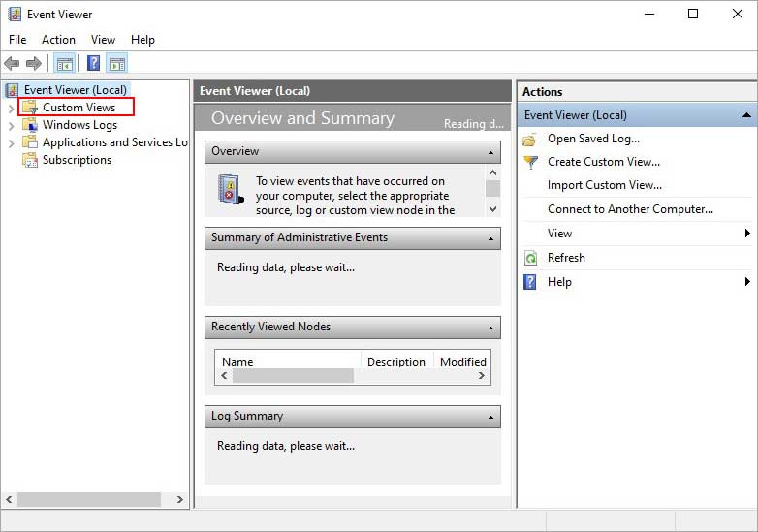Click the Description column header

coord(396,360)
